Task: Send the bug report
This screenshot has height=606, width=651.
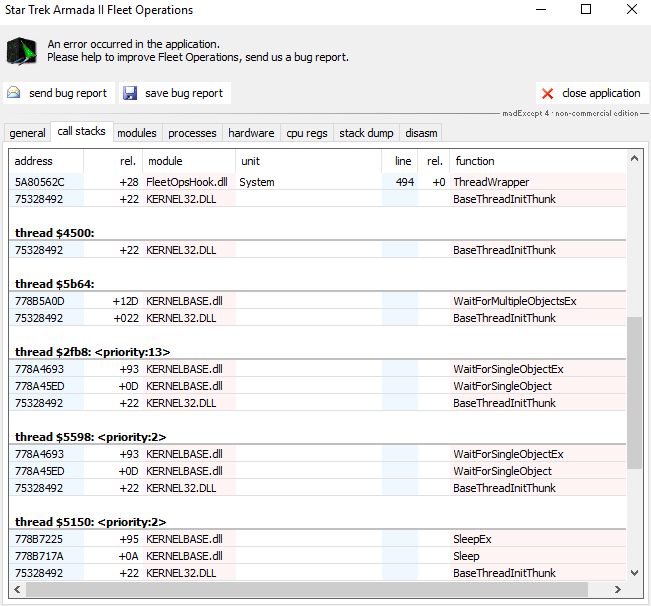Action: coord(59,93)
